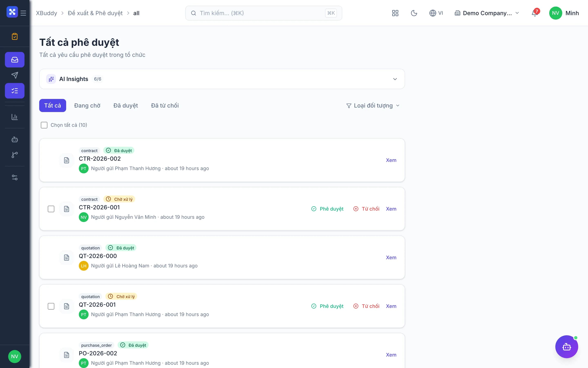Switch to the 'Đã từ chối' tab

(x=165, y=105)
